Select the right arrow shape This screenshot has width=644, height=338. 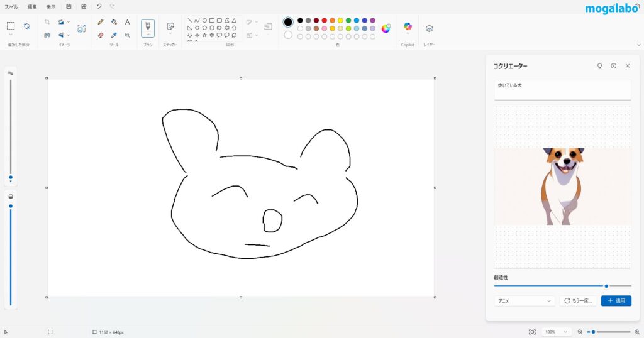click(219, 28)
